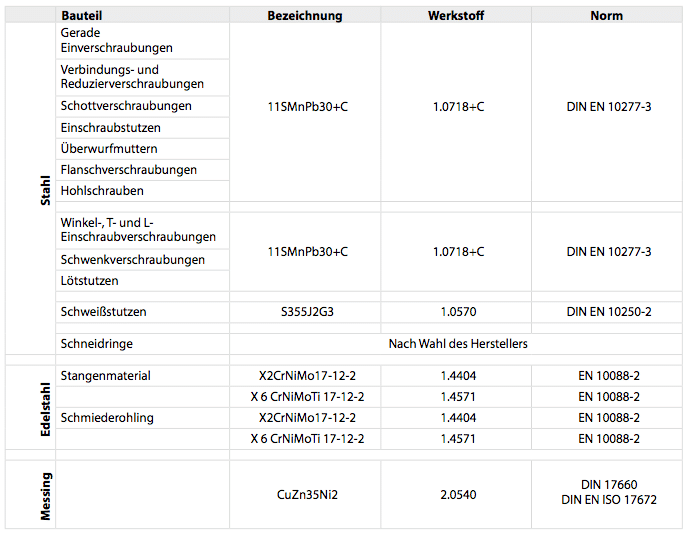688x534 pixels.
Task: Click the vertical Stahl row label
Action: [x=44, y=190]
